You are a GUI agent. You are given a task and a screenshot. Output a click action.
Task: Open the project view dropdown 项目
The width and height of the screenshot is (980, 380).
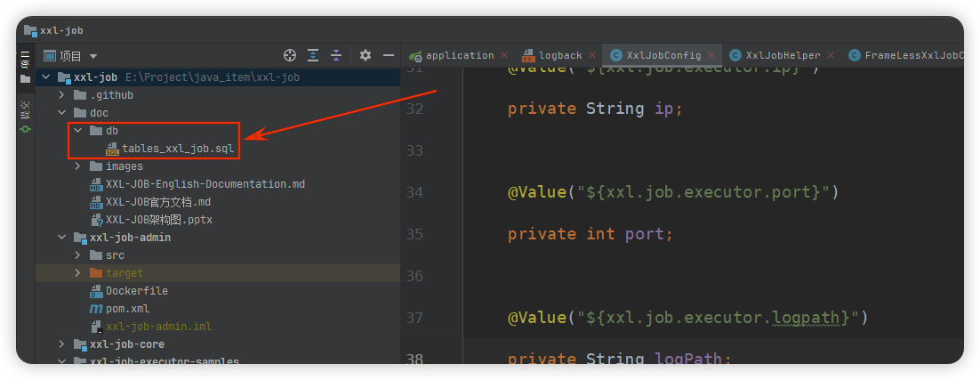pyautogui.click(x=70, y=56)
